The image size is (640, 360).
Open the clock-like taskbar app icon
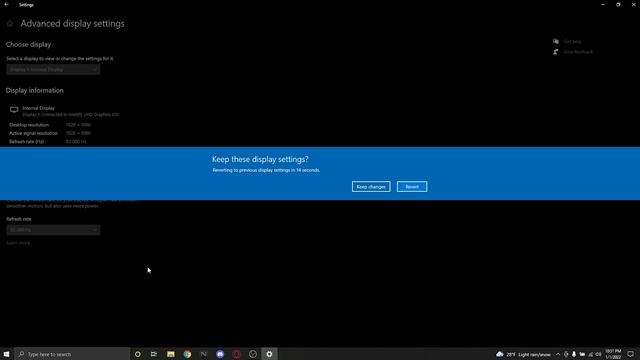coord(253,354)
